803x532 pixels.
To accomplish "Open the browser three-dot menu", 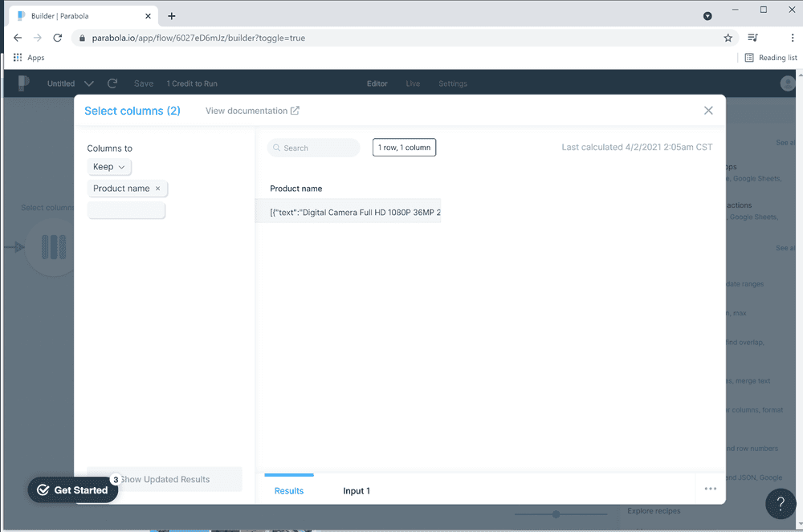I will tap(793, 38).
